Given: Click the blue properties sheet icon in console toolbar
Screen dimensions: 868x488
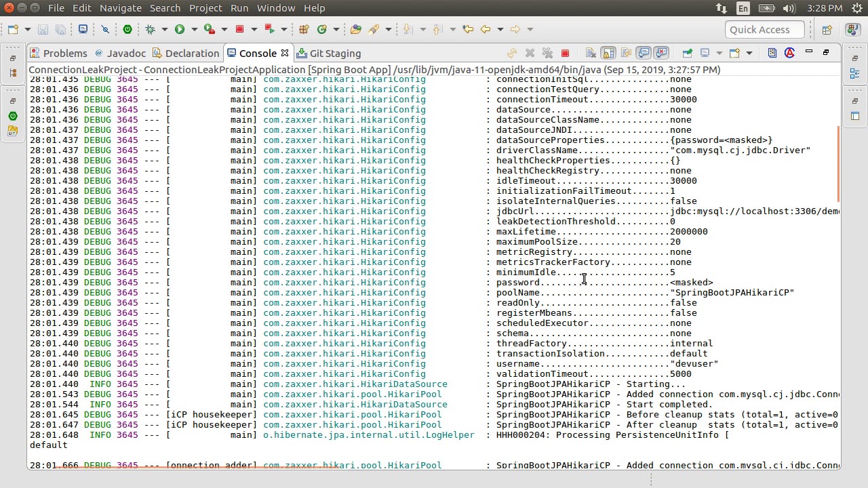Looking at the screenshot, I should click(x=772, y=53).
